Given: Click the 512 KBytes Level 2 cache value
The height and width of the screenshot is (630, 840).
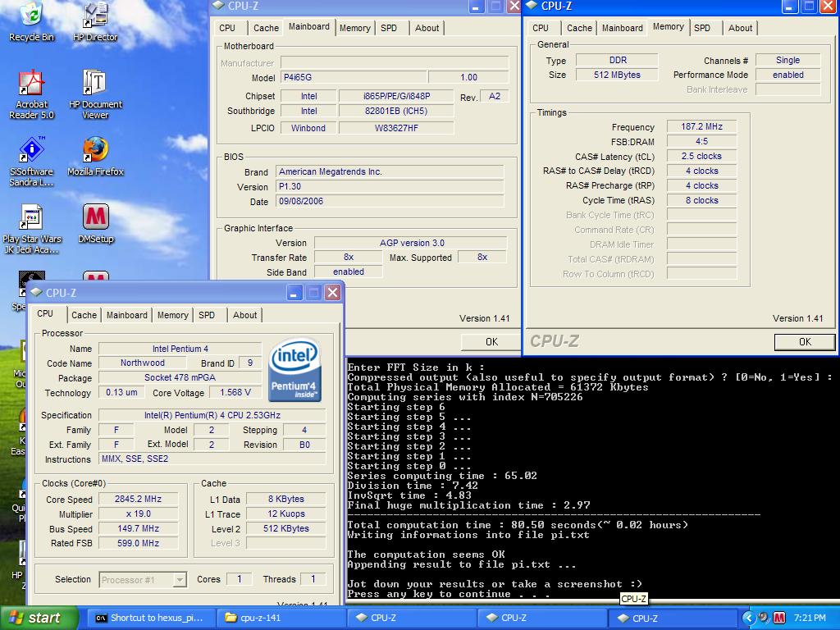Looking at the screenshot, I should (286, 528).
